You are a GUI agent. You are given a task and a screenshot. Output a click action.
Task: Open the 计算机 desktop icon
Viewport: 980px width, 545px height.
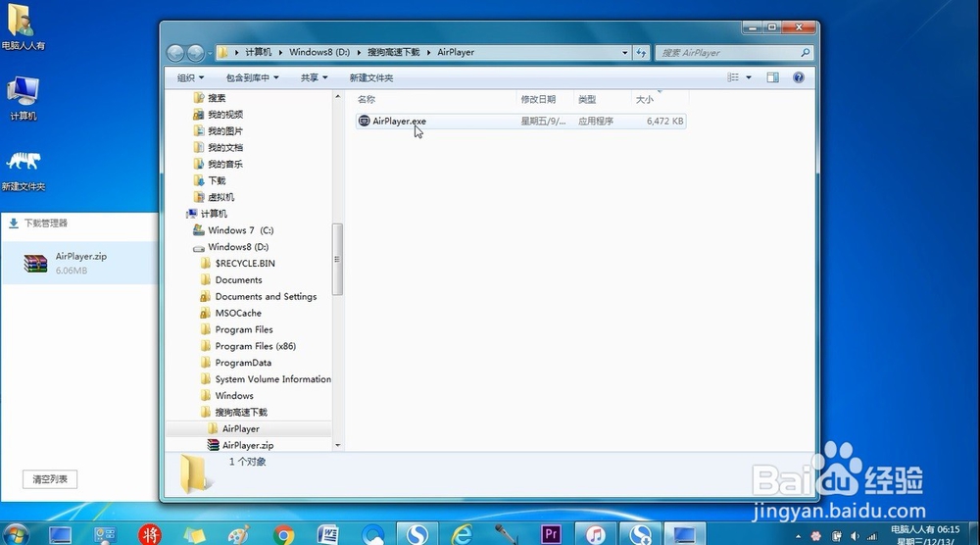24,98
